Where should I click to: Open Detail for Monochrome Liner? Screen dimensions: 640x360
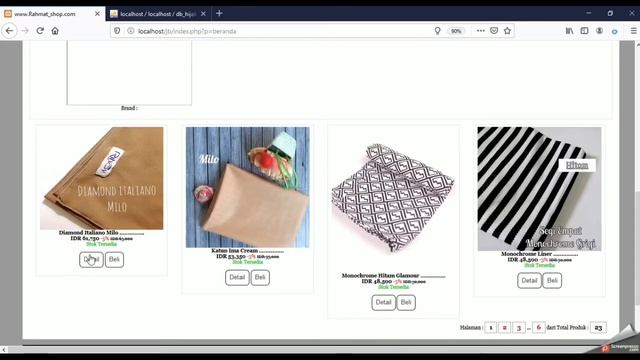pyautogui.click(x=529, y=281)
